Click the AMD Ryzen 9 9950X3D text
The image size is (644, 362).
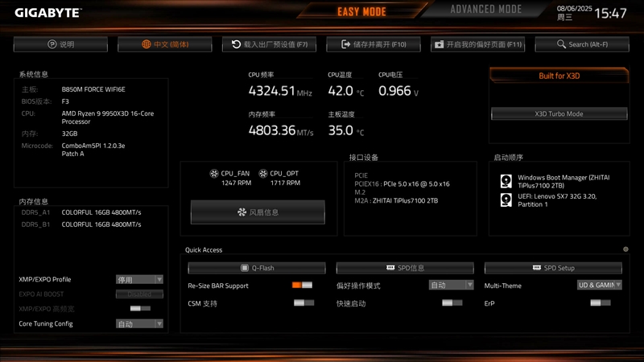[x=108, y=117]
